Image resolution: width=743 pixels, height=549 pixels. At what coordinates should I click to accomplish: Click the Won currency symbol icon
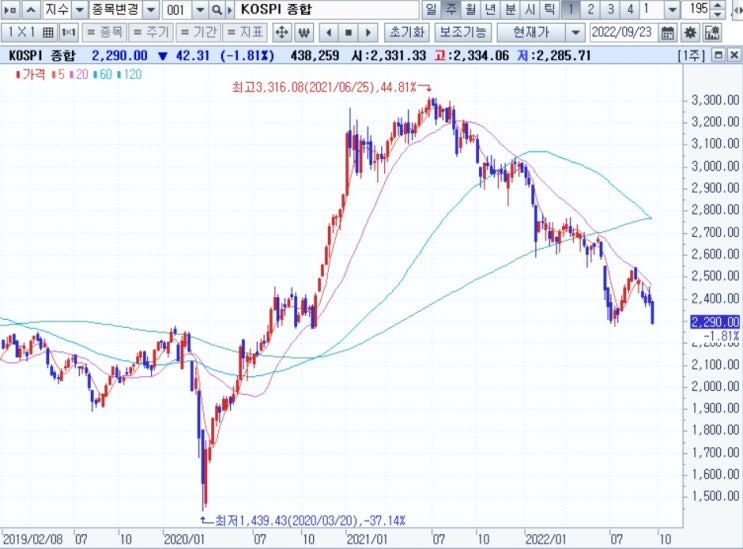tap(304, 32)
